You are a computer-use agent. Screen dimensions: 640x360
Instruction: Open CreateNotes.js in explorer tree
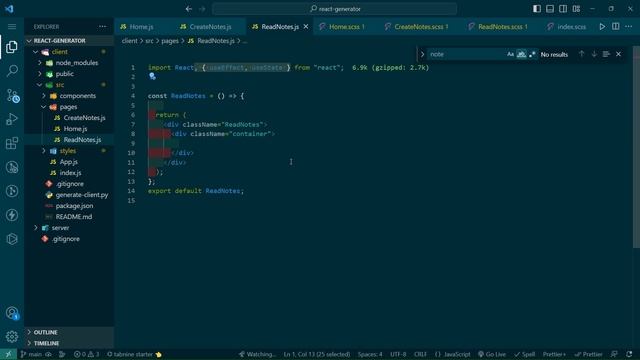[x=84, y=118]
